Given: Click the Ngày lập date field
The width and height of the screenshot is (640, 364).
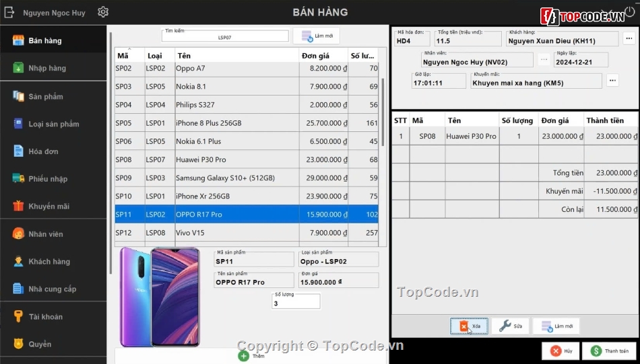Looking at the screenshot, I should coord(581,59).
